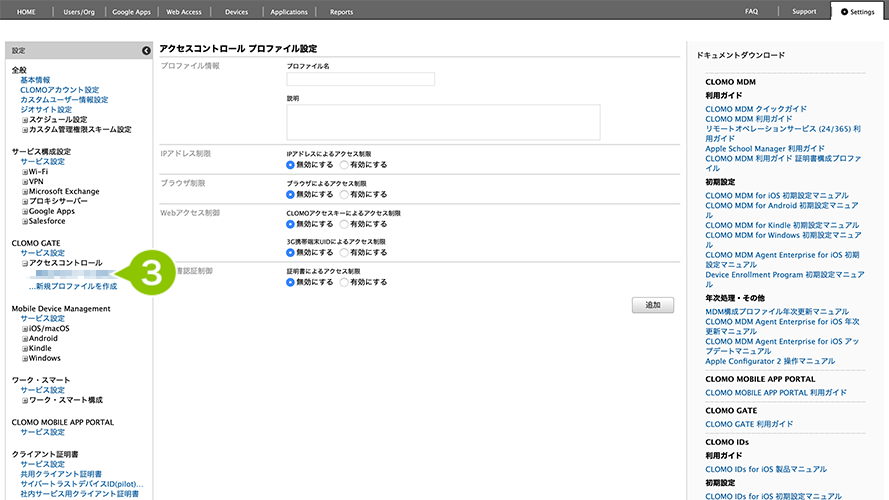Download MDM構成プロファイル年次更新マニュアル

pos(777,312)
